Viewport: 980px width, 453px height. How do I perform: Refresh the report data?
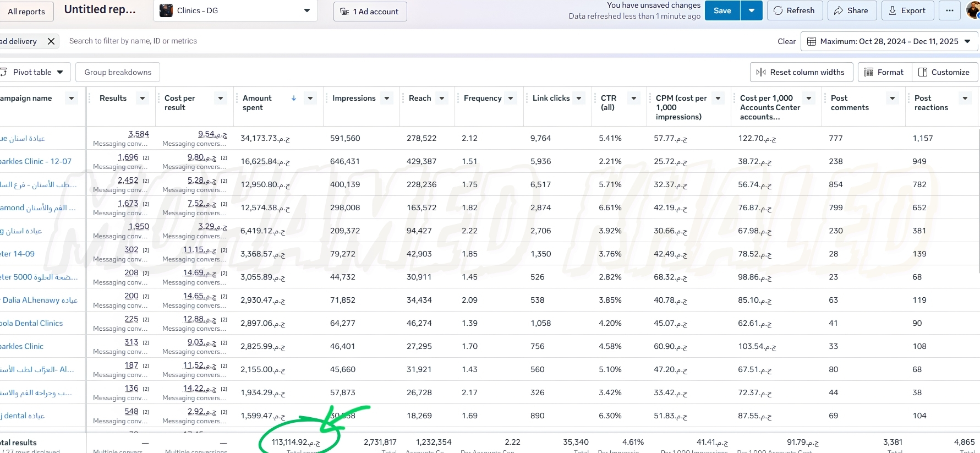[795, 10]
